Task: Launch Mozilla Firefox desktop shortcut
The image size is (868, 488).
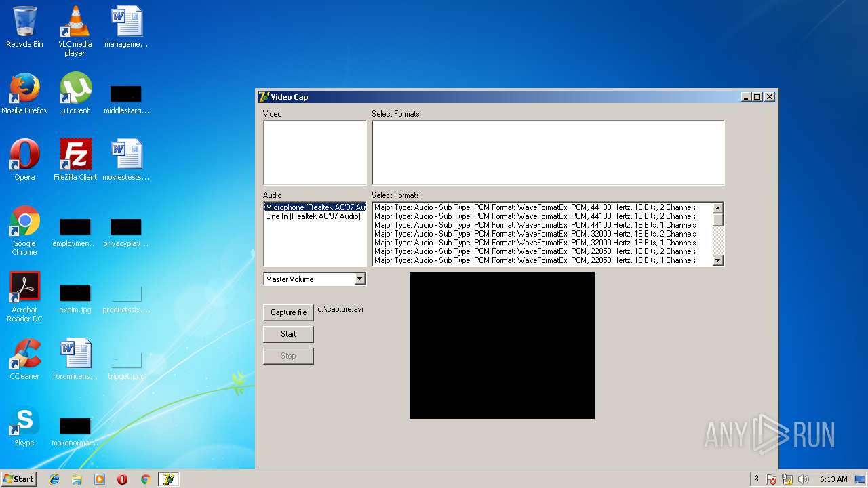Action: click(x=24, y=94)
